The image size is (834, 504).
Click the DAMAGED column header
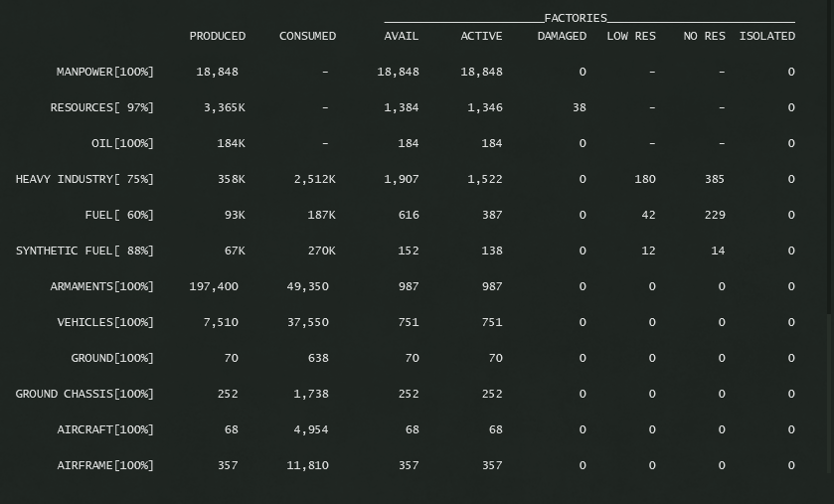click(562, 36)
